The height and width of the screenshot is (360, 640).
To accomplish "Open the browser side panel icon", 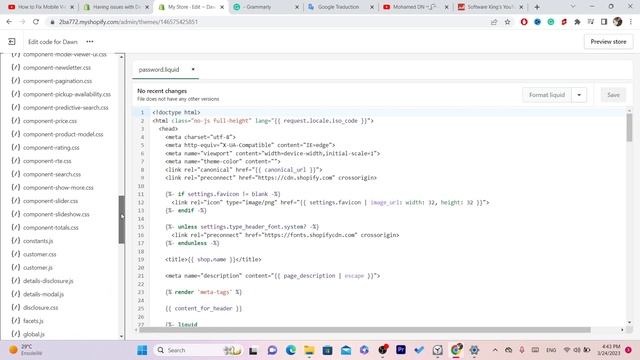I will [x=604, y=22].
